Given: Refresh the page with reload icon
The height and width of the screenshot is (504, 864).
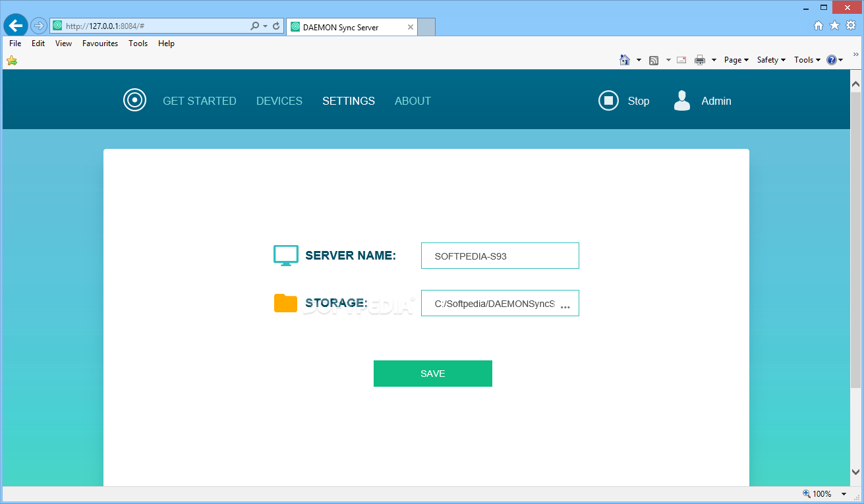Looking at the screenshot, I should [276, 26].
